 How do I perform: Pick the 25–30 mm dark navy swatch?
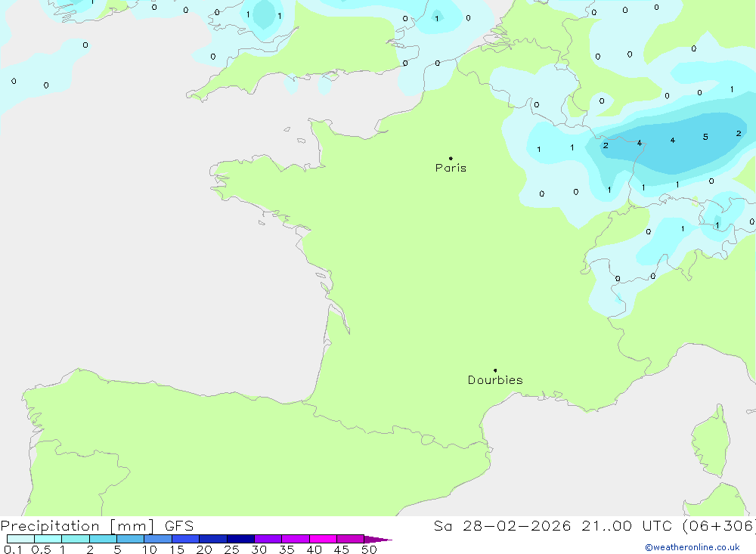[x=240, y=539]
